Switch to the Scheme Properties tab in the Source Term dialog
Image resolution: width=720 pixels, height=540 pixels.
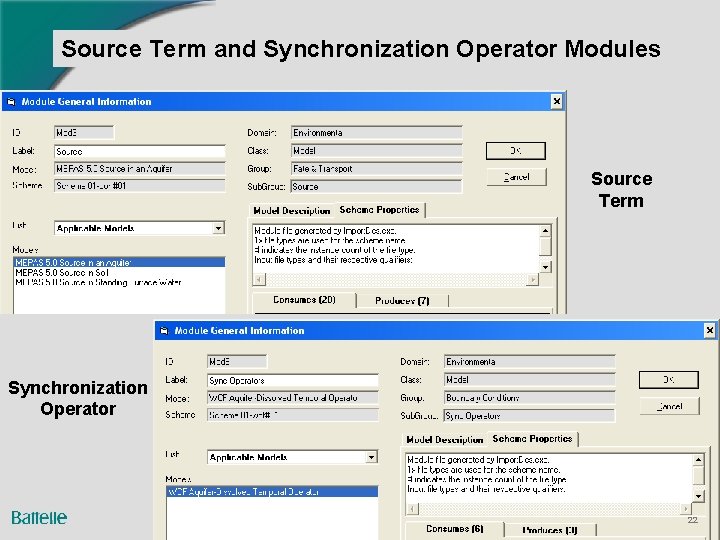pyautogui.click(x=379, y=209)
